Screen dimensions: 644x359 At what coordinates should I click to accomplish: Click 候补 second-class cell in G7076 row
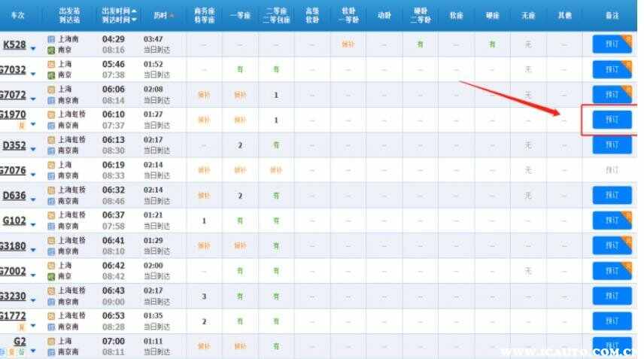coord(276,170)
